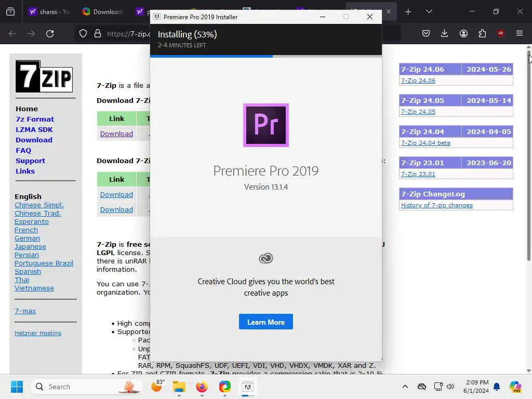Open 7-Zip 24.04 beta link
The height and width of the screenshot is (399, 532).
(425, 143)
